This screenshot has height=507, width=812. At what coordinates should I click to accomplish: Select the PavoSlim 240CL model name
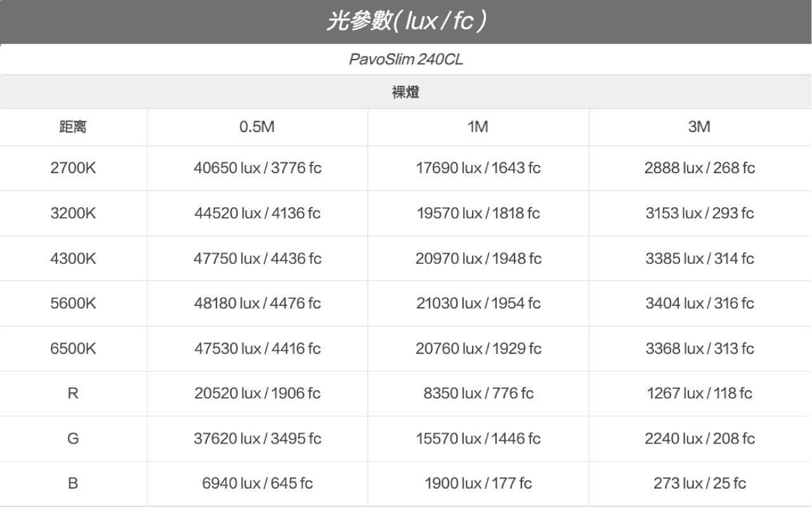click(406, 60)
